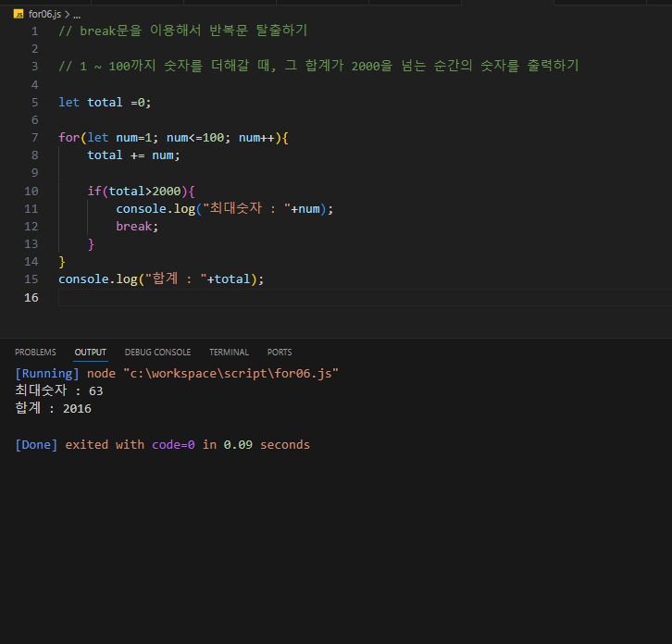Viewport: 672px width, 644px height.
Task: Click the comment on line 3 about 2000
Action: point(318,66)
